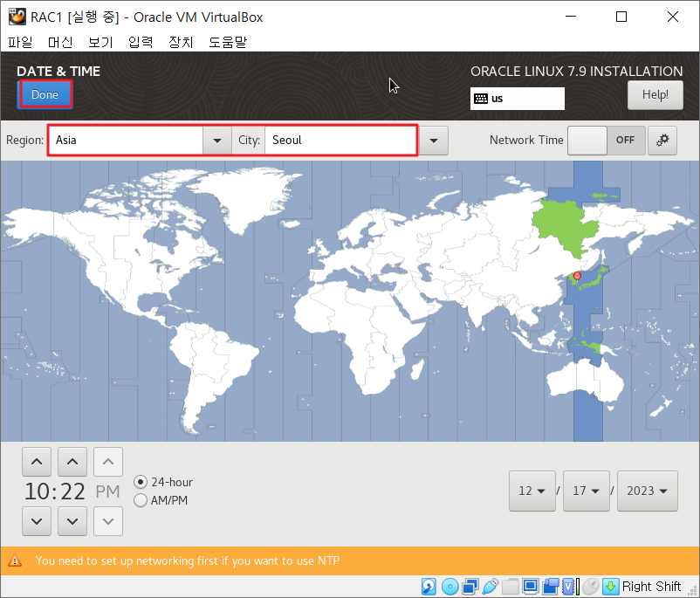The height and width of the screenshot is (598, 700).
Task: Decrease the minutes value
Action: click(x=72, y=521)
